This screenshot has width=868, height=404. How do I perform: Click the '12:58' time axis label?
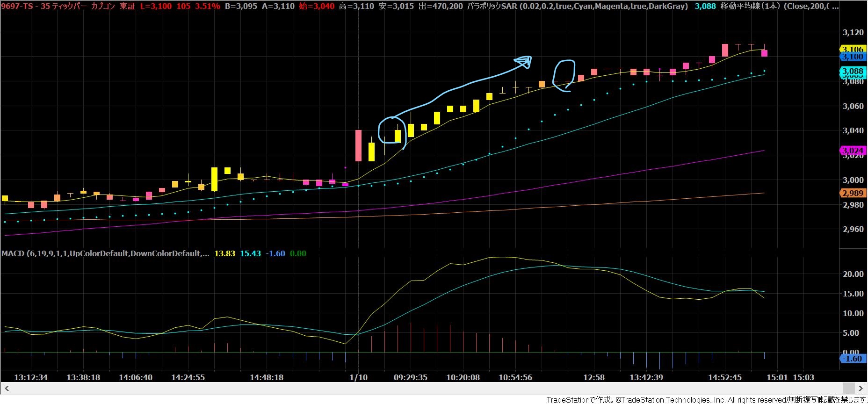pyautogui.click(x=594, y=377)
